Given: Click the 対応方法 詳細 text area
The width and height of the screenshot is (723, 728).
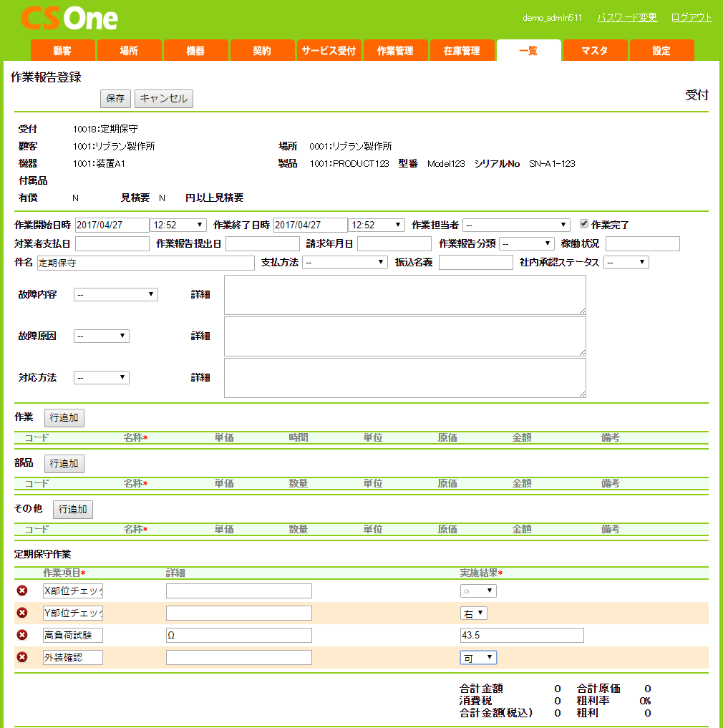Looking at the screenshot, I should pyautogui.click(x=405, y=378).
